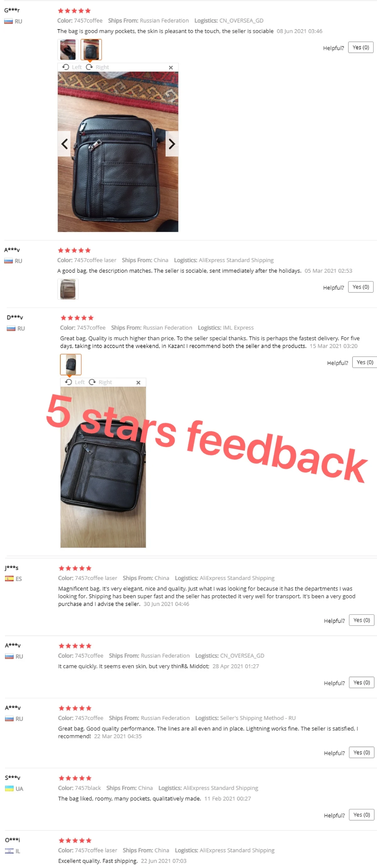
Task: Show next photo in G***r's review
Action: [172, 144]
